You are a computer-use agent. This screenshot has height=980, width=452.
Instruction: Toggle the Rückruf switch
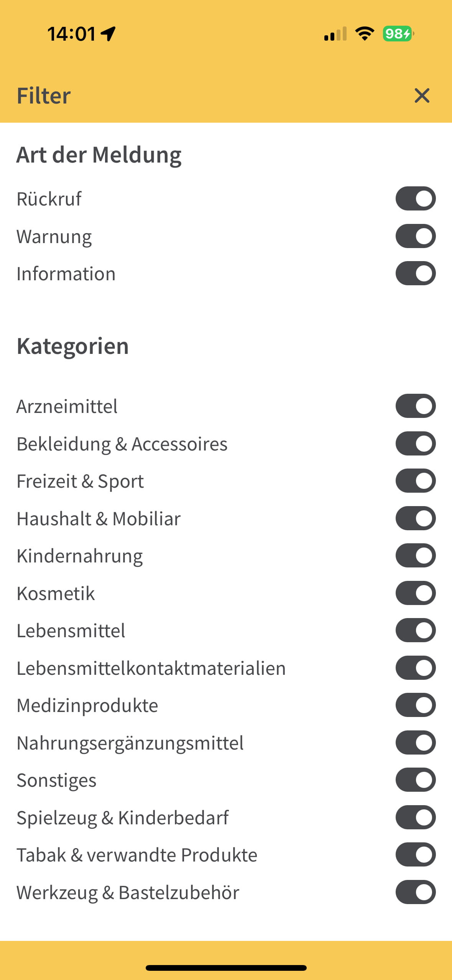[416, 199]
